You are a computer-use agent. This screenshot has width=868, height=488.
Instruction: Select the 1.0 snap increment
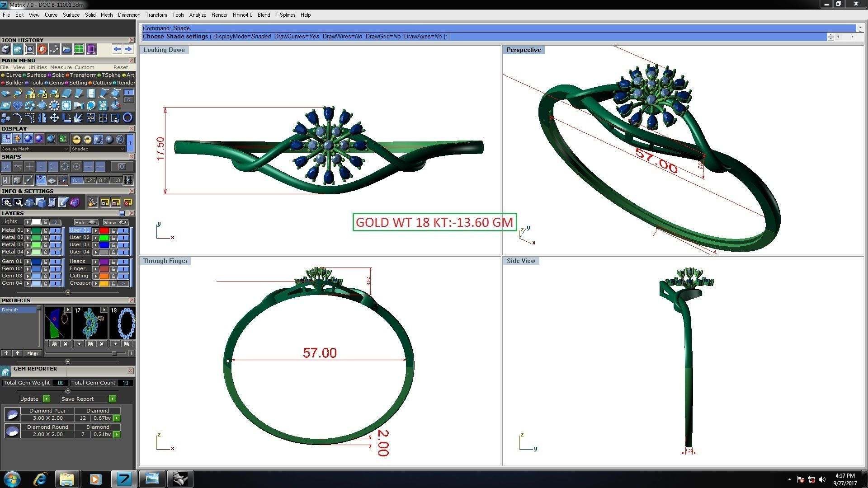(116, 180)
